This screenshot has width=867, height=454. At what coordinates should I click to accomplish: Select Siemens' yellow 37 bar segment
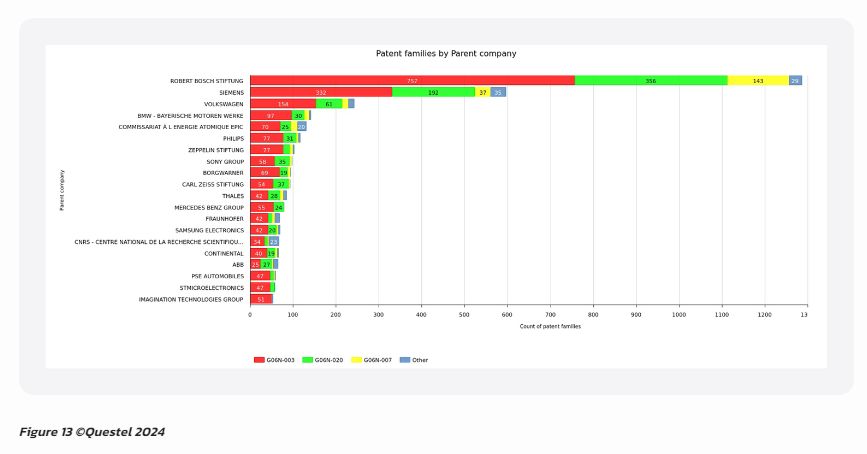click(483, 92)
